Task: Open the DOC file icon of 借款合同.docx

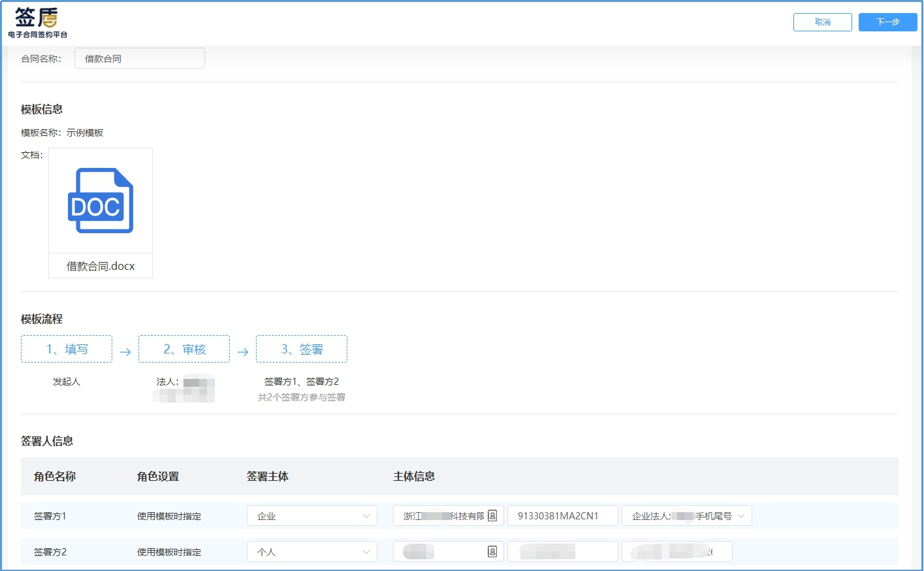Action: click(101, 201)
